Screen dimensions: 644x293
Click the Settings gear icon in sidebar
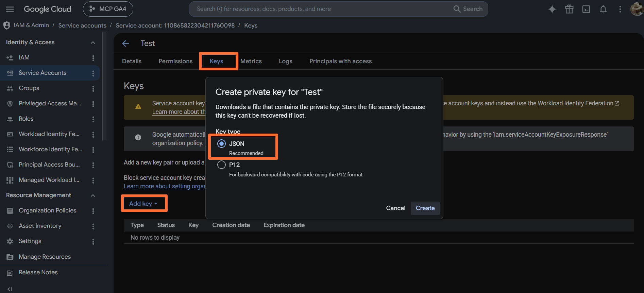click(x=10, y=241)
